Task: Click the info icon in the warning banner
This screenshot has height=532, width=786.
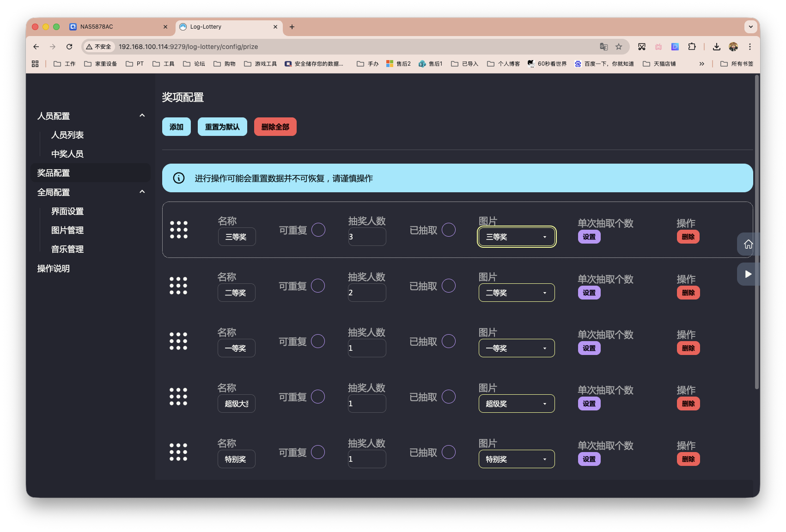Action: coord(178,178)
